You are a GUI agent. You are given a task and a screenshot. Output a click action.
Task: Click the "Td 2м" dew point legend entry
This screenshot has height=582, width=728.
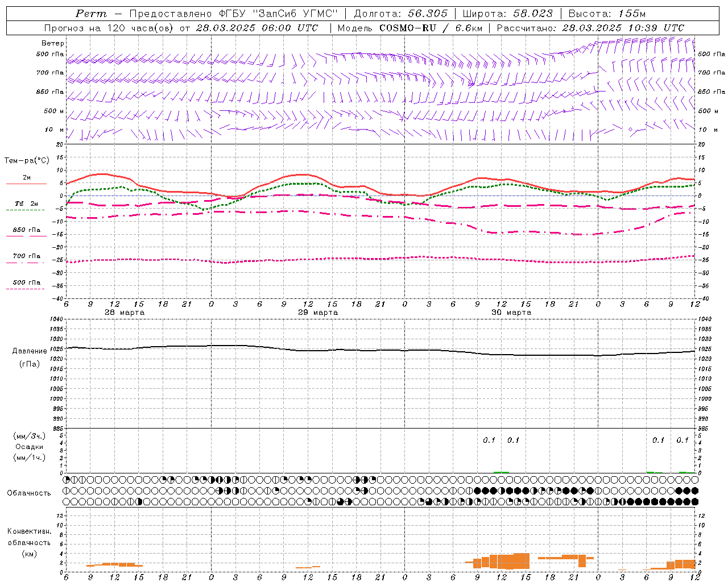click(x=26, y=205)
